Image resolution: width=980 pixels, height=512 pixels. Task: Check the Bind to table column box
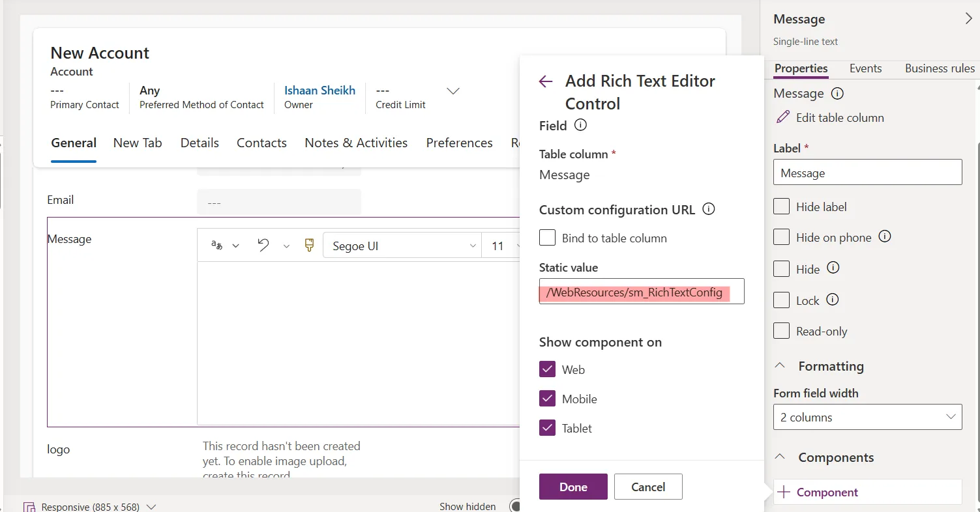click(547, 238)
